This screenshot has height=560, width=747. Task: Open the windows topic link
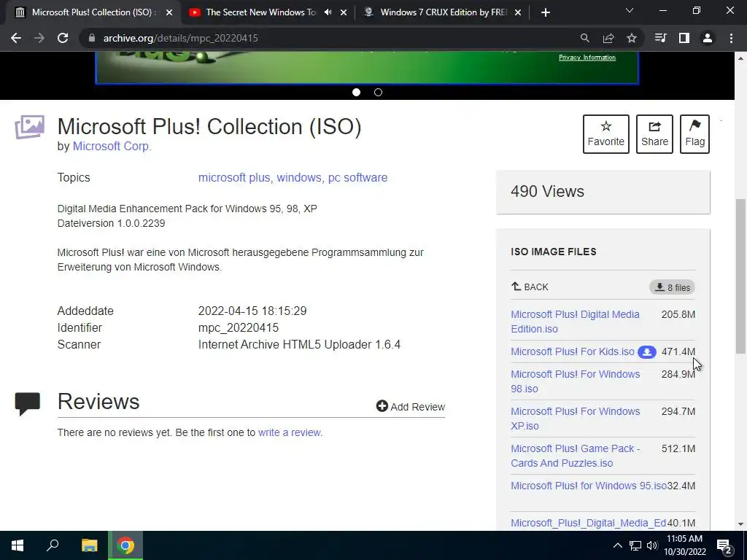299,178
